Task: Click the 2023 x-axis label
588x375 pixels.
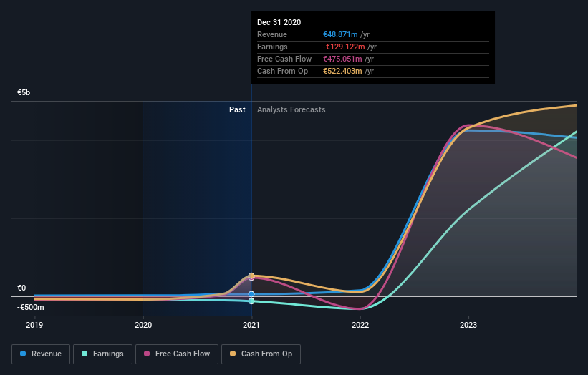Action: click(x=468, y=325)
